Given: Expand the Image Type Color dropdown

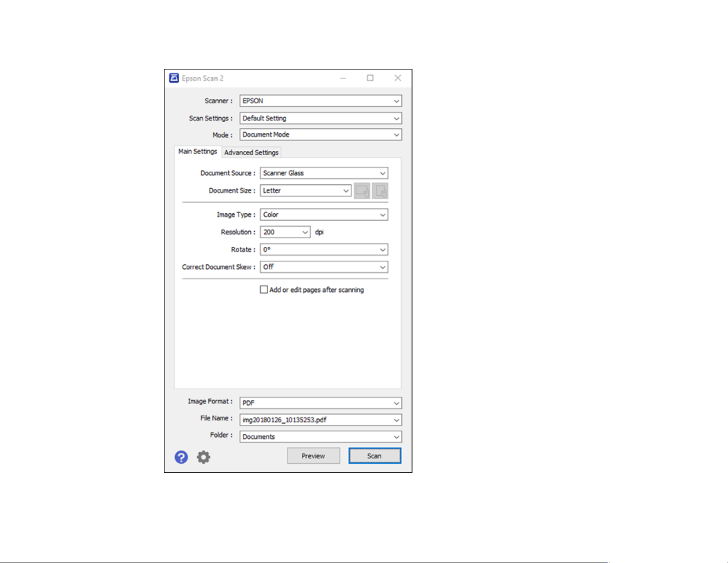Looking at the screenshot, I should 324,215.
